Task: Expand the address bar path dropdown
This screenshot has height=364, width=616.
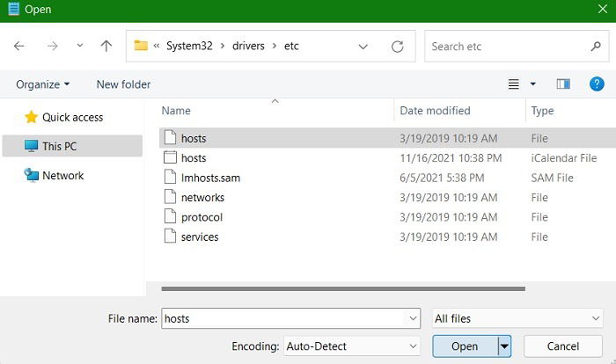Action: pyautogui.click(x=363, y=46)
